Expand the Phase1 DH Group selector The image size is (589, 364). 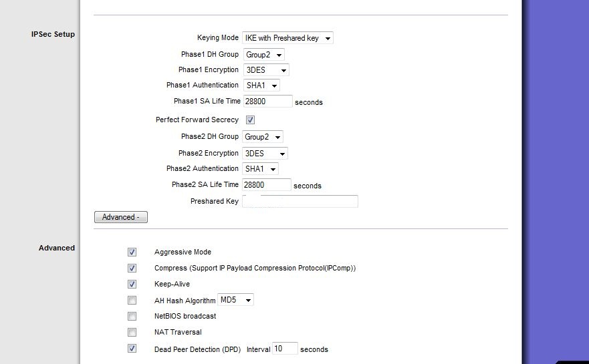263,54
